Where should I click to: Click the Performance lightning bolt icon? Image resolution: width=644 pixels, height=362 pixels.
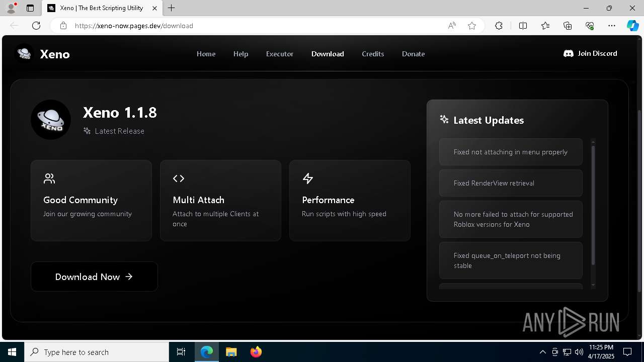click(x=308, y=178)
